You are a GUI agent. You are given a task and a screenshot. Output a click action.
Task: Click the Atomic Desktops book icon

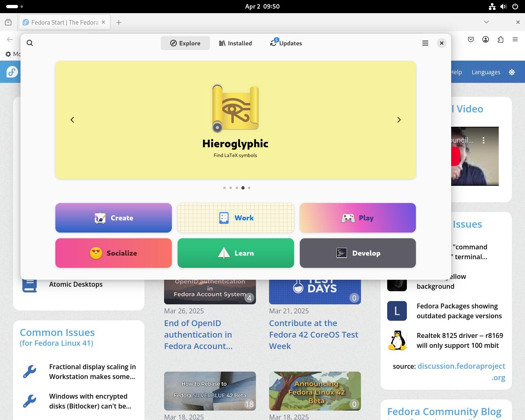click(30, 286)
